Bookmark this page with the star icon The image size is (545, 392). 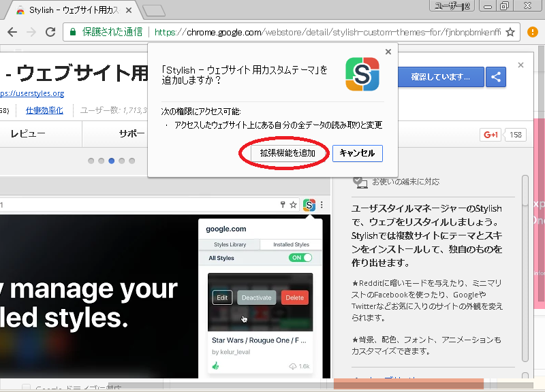coord(510,32)
